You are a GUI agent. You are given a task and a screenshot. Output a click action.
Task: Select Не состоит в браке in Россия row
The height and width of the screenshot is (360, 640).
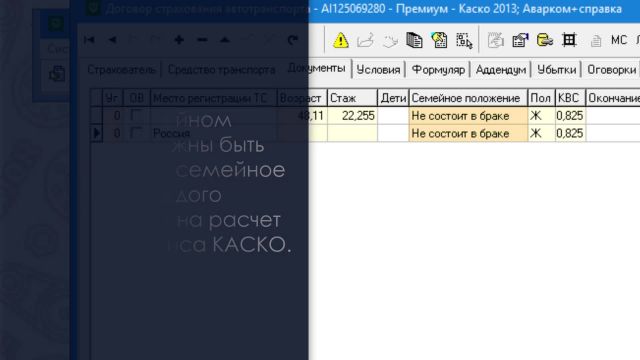coord(468,133)
